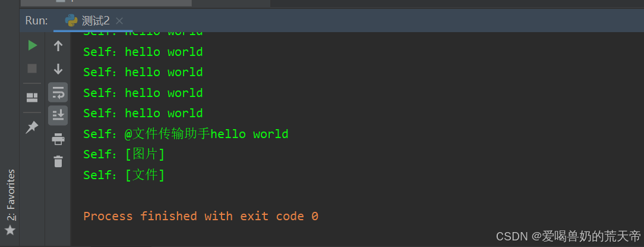Click the Self: [图片] output line
The height and width of the screenshot is (247, 644).
point(124,154)
